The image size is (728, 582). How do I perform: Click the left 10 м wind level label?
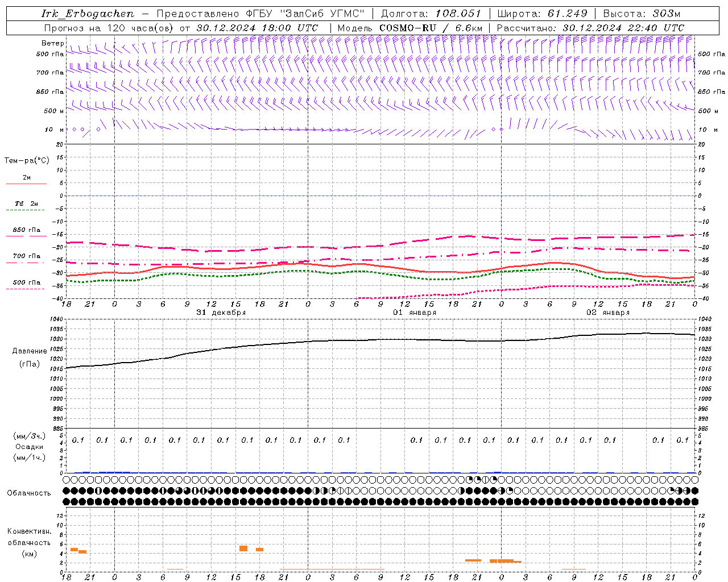coord(55,130)
